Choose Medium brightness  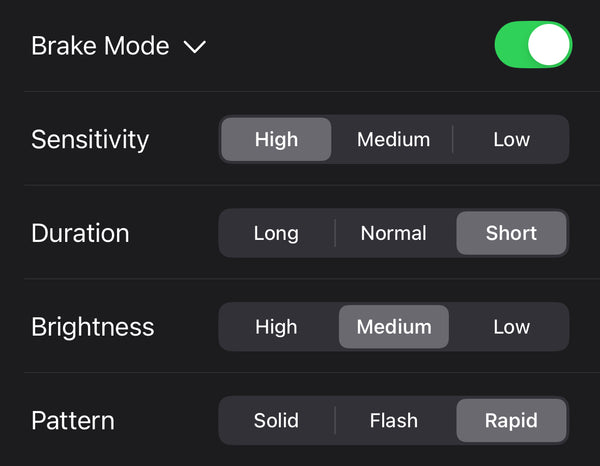tap(393, 327)
